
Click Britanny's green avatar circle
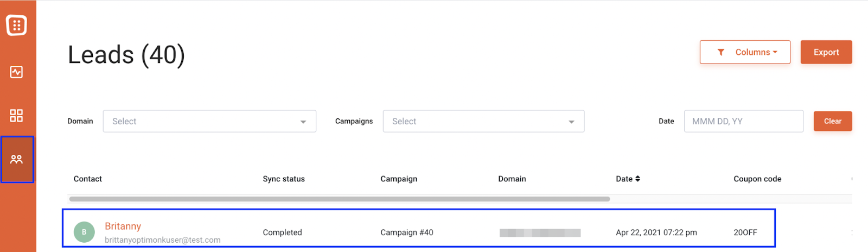[84, 232]
